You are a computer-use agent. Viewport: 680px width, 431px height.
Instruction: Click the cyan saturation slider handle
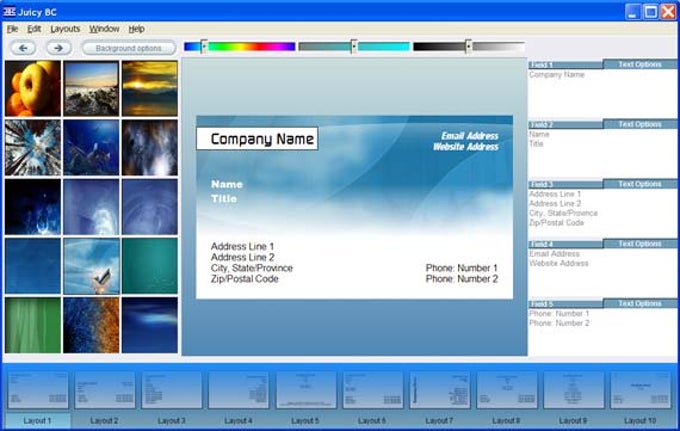point(354,46)
